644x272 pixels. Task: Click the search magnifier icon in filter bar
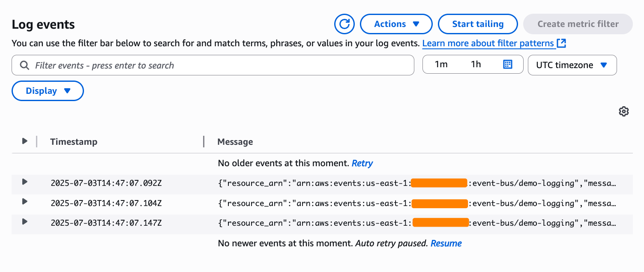(24, 66)
